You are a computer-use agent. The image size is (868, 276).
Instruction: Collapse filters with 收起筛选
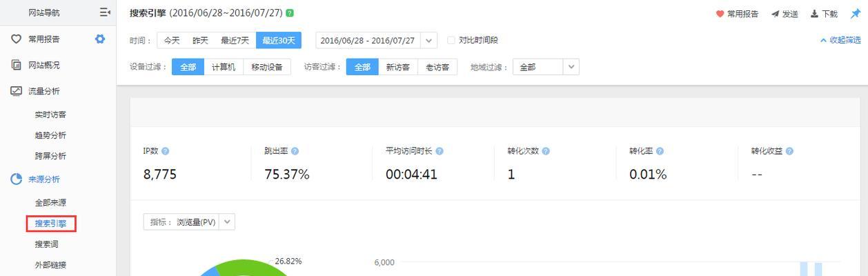click(x=840, y=40)
